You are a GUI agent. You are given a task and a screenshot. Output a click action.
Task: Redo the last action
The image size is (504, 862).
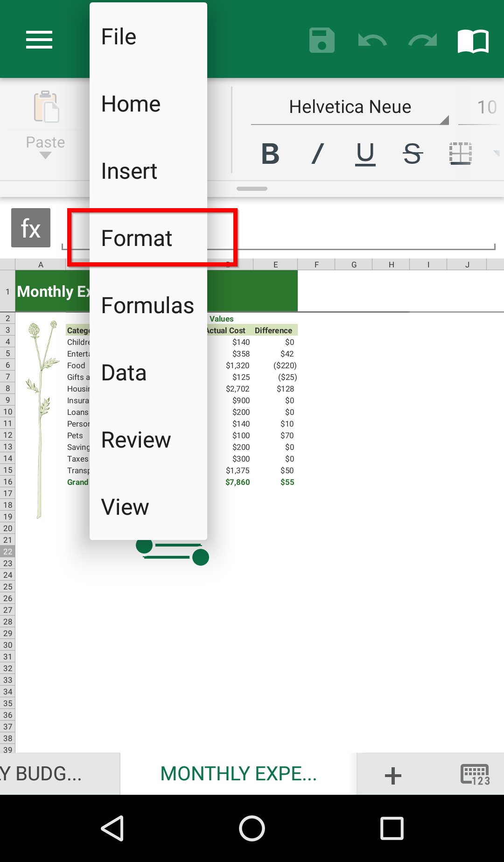423,41
